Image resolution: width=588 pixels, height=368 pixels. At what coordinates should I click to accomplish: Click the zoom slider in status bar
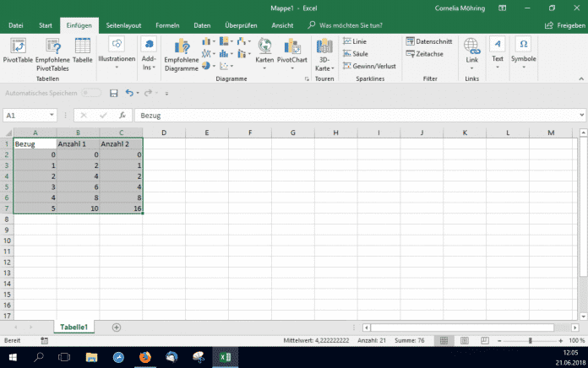click(x=530, y=340)
